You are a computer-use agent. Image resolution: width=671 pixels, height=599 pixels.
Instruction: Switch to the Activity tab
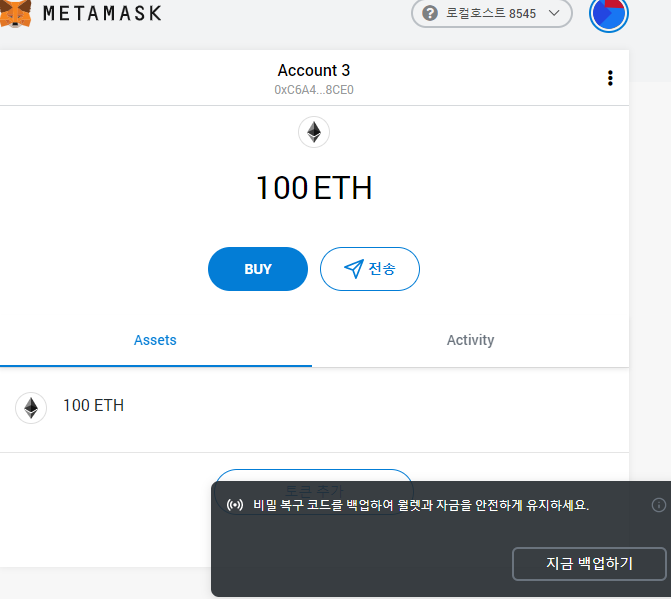point(470,340)
